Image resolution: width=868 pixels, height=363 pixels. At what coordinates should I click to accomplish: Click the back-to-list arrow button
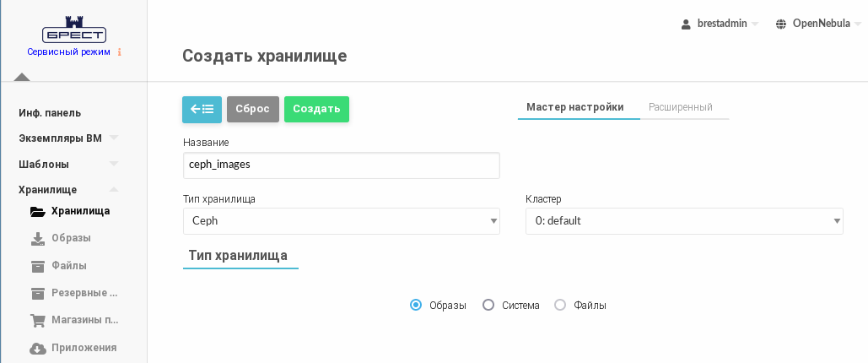[202, 109]
